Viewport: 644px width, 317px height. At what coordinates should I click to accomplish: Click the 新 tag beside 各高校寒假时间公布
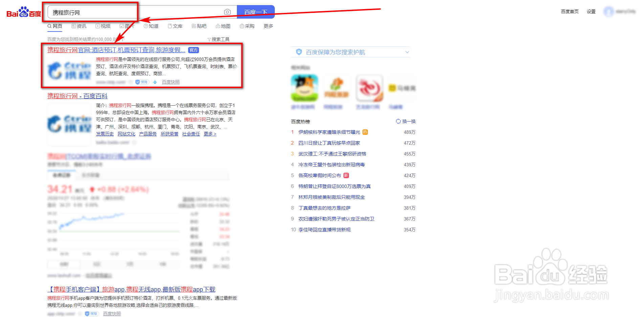point(346,175)
